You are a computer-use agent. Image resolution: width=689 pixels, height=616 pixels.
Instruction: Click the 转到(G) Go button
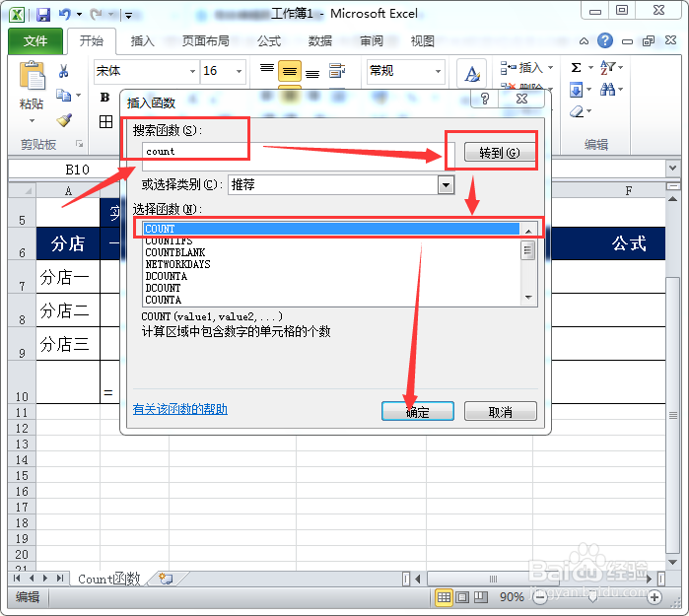(x=500, y=153)
